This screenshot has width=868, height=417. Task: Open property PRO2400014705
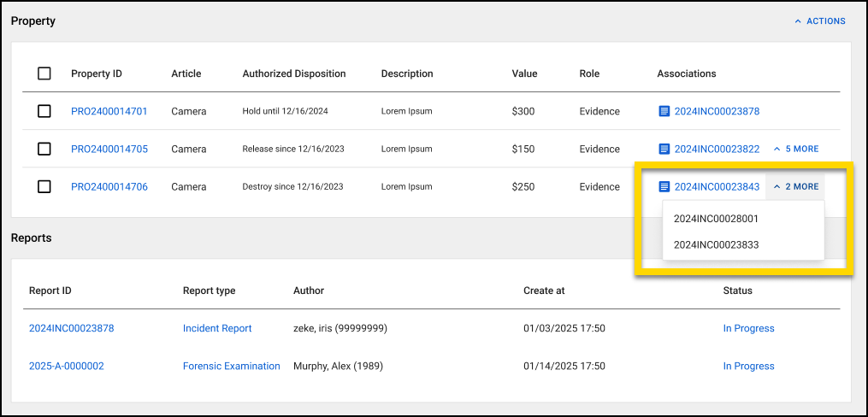point(109,149)
